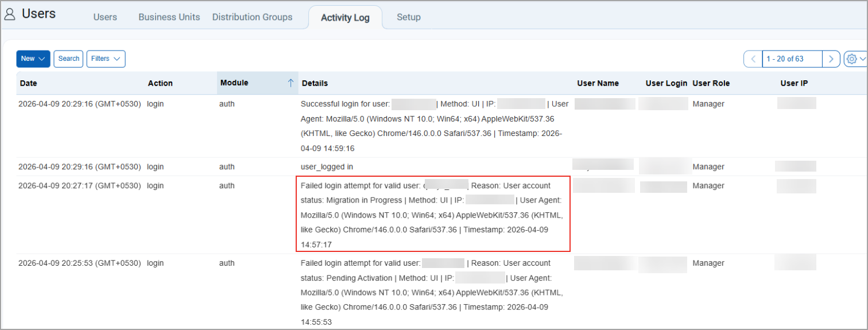
Task: Select the 2026-04-09 20:25:53 date cell
Action: (80, 263)
